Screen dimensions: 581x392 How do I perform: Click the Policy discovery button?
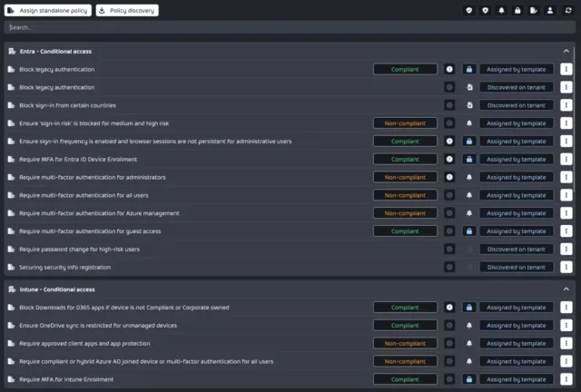[127, 10]
